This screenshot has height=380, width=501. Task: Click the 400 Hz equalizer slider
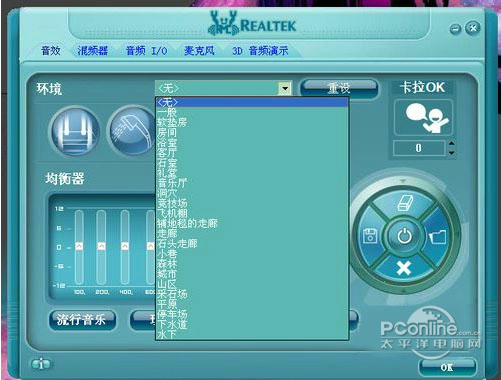(x=125, y=247)
